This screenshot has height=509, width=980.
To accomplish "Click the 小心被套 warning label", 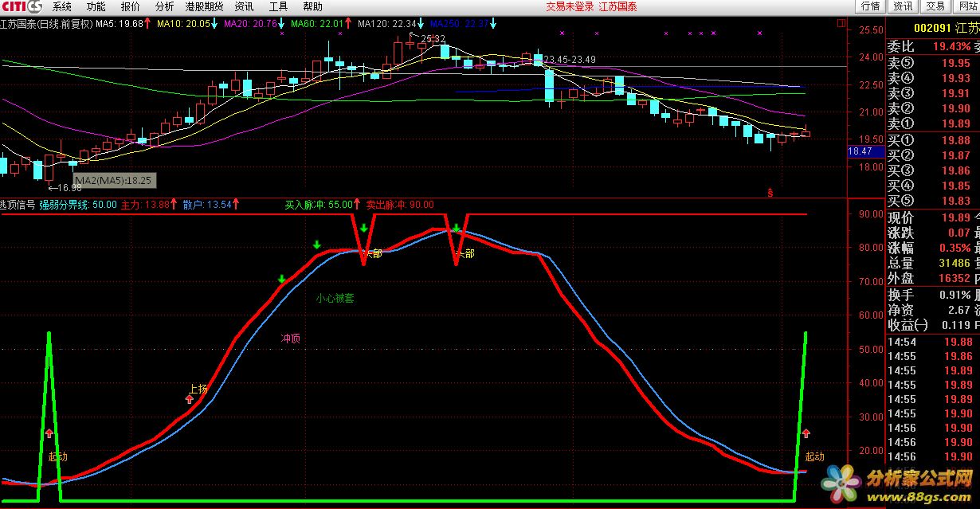I will 335,299.
